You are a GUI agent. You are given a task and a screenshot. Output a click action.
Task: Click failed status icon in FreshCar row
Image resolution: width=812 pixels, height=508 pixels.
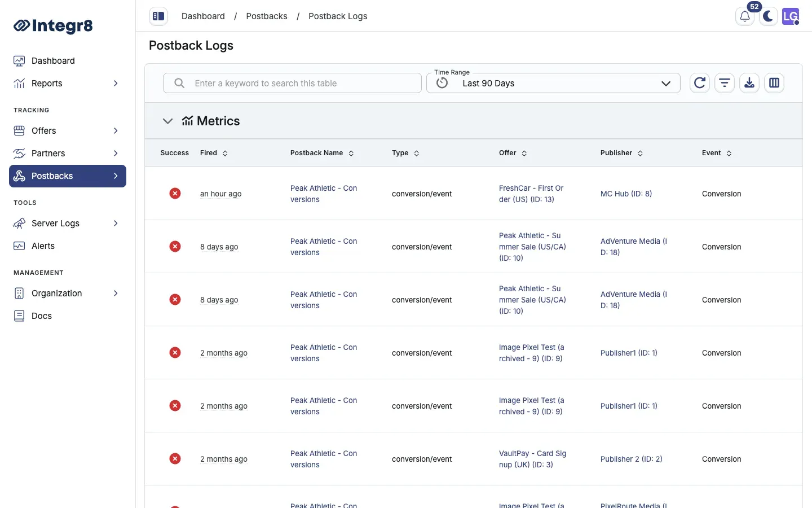(175, 194)
